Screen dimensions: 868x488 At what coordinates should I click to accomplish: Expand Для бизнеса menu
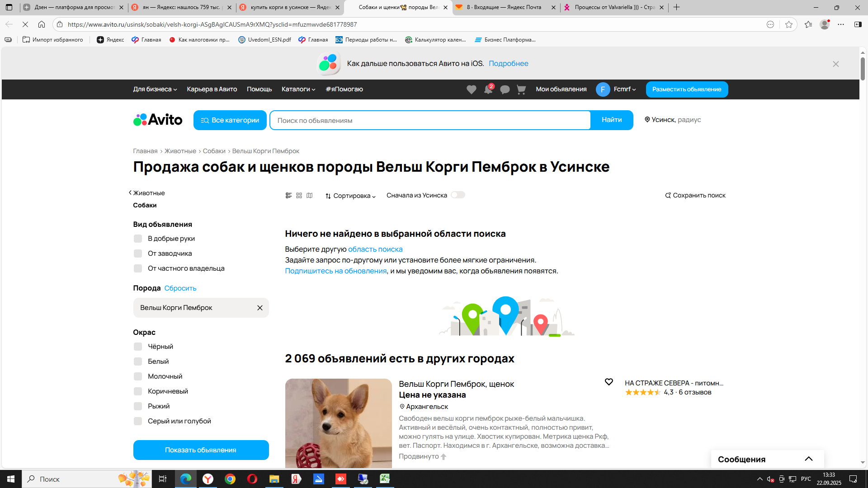coord(155,89)
